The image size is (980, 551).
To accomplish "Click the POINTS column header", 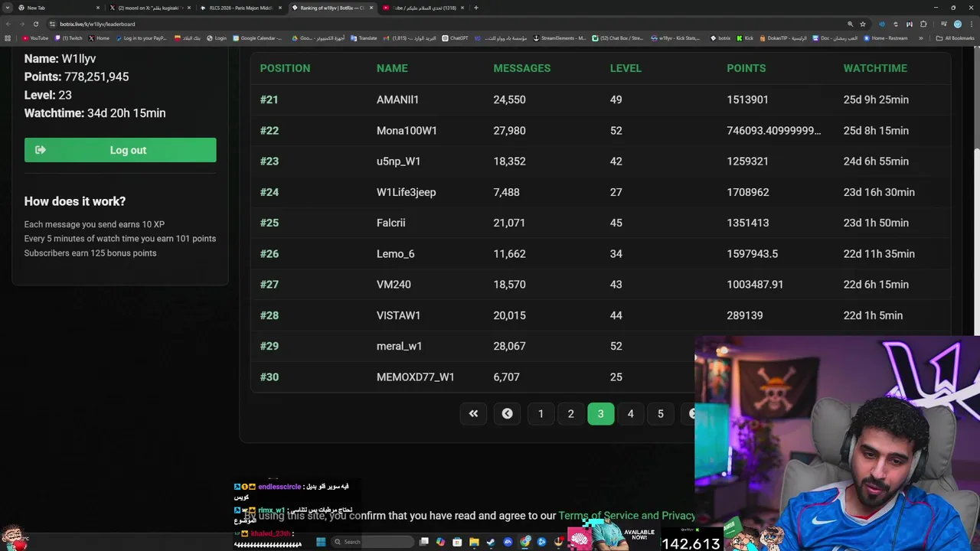I will point(746,68).
